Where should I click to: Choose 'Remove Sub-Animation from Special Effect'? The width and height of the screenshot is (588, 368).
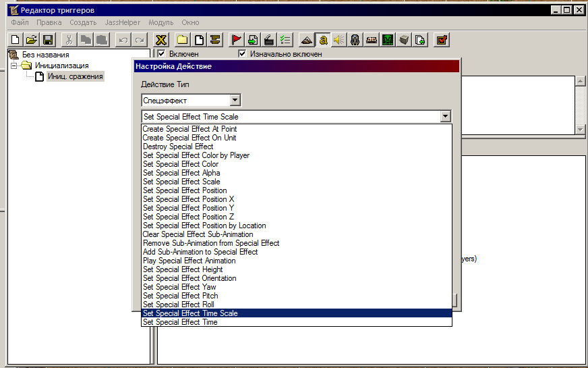click(x=297, y=243)
